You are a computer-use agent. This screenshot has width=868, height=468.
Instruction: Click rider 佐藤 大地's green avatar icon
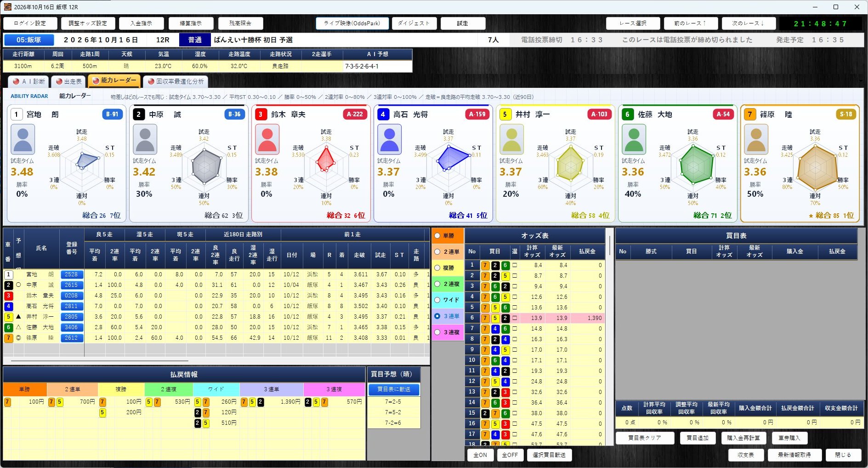pos(634,139)
